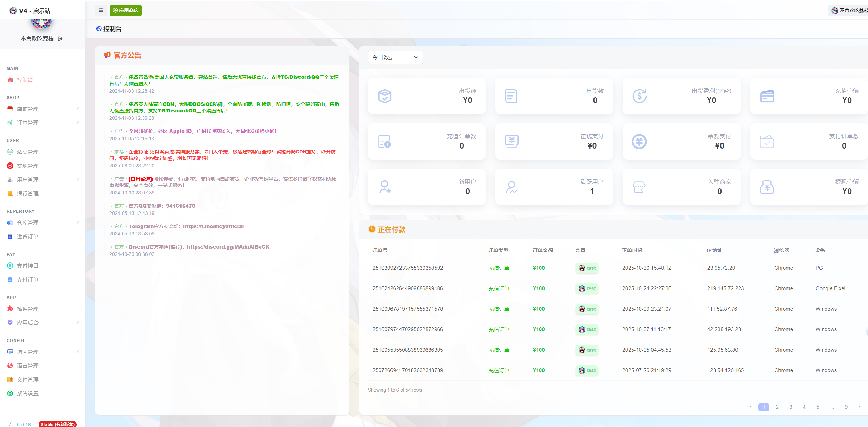Click the 银行管理 bank icon
The width and height of the screenshot is (868, 427).
click(10, 193)
